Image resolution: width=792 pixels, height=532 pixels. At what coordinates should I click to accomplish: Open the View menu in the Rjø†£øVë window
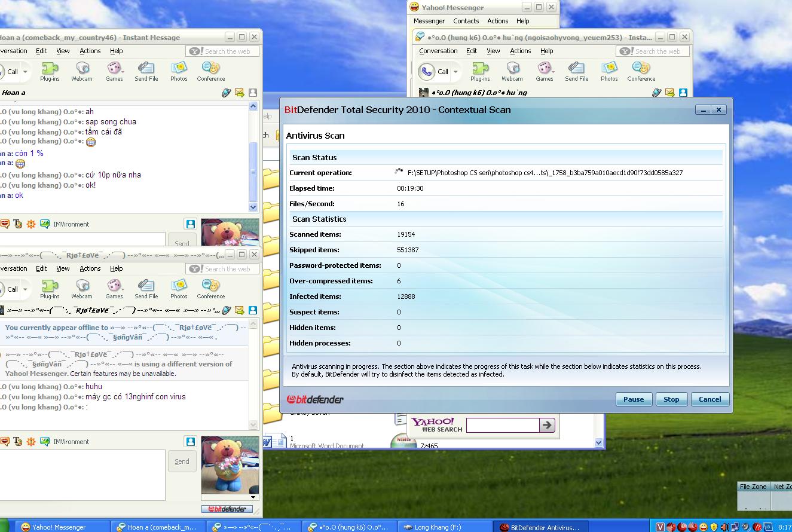click(x=63, y=268)
